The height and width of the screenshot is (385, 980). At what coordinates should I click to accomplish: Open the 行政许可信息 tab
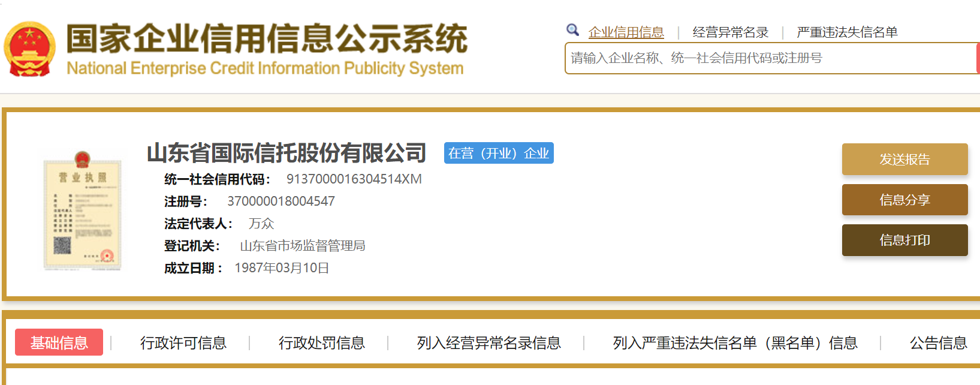click(x=183, y=343)
